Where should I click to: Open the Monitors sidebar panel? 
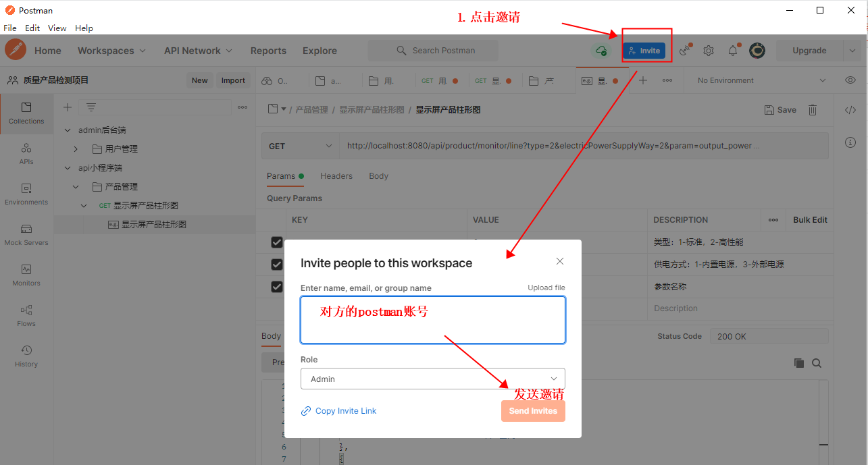pyautogui.click(x=26, y=275)
